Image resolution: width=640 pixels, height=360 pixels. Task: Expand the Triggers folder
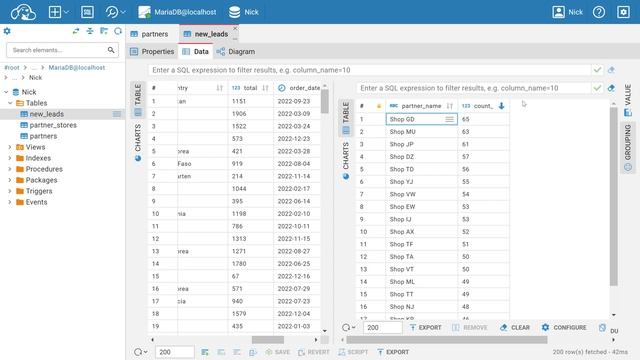[x=10, y=191]
